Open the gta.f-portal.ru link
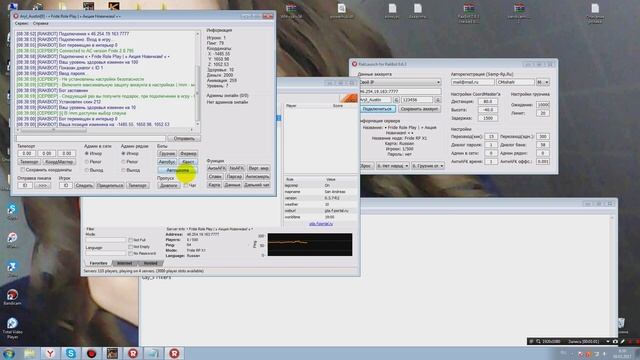This screenshot has height=360, width=640. coord(321,224)
